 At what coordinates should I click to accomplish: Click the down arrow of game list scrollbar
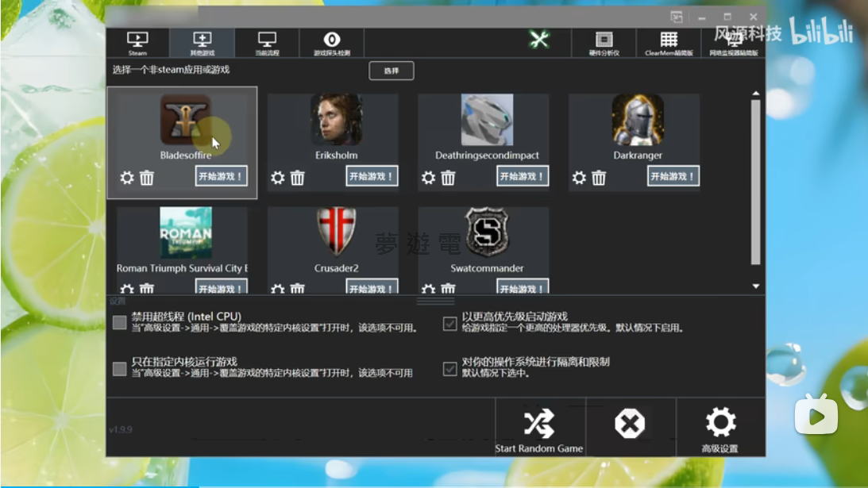[x=755, y=286]
